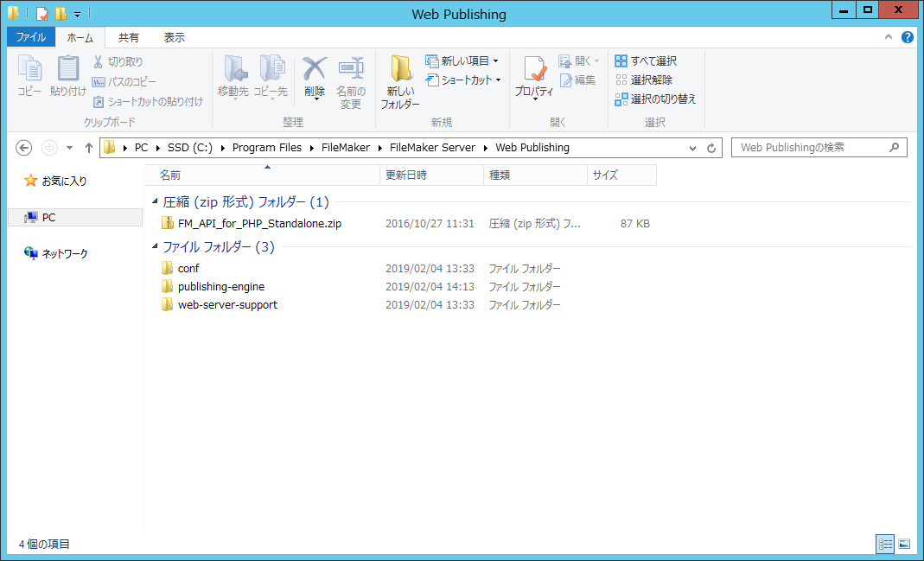924x561 pixels.
Task: Click quick access Properties icon in title bar
Action: (41, 14)
